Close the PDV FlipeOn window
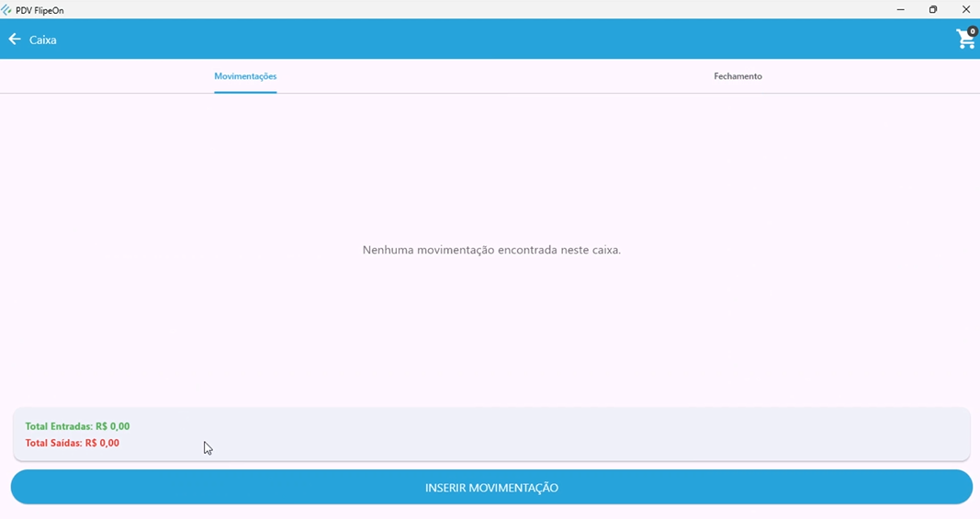The image size is (980, 519). tap(966, 10)
